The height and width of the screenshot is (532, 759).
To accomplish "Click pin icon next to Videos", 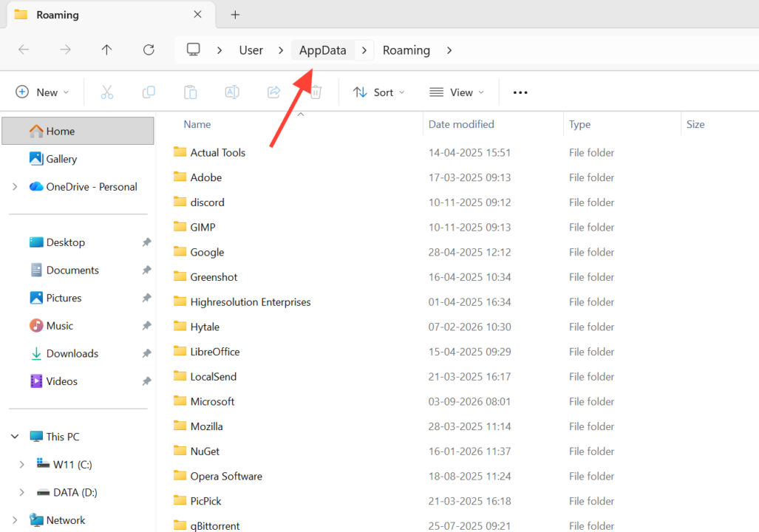I will pyautogui.click(x=146, y=381).
